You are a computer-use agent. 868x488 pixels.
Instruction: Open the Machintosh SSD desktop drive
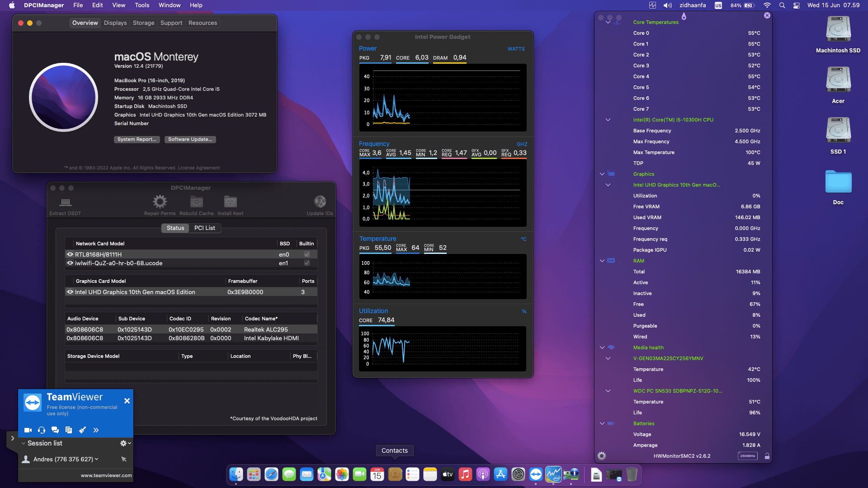[838, 30]
